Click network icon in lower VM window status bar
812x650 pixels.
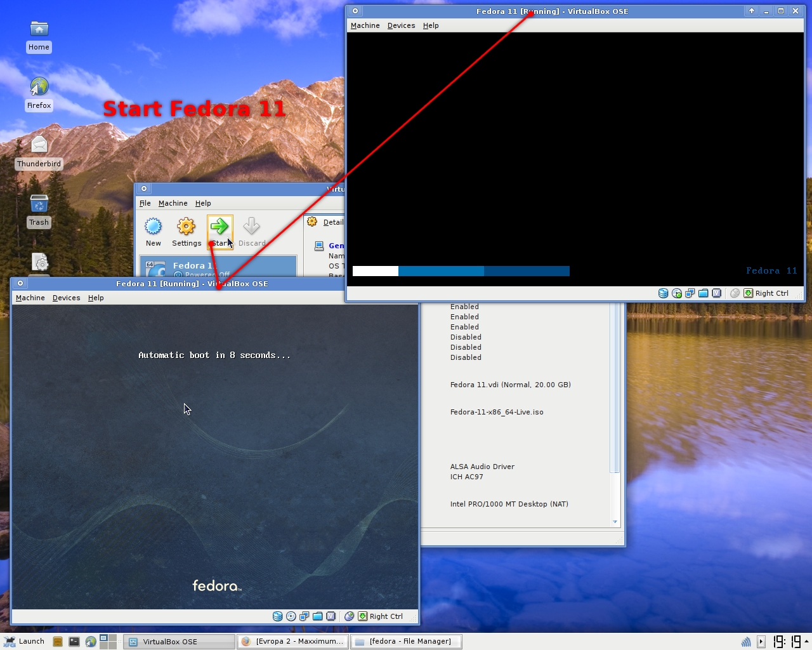304,616
